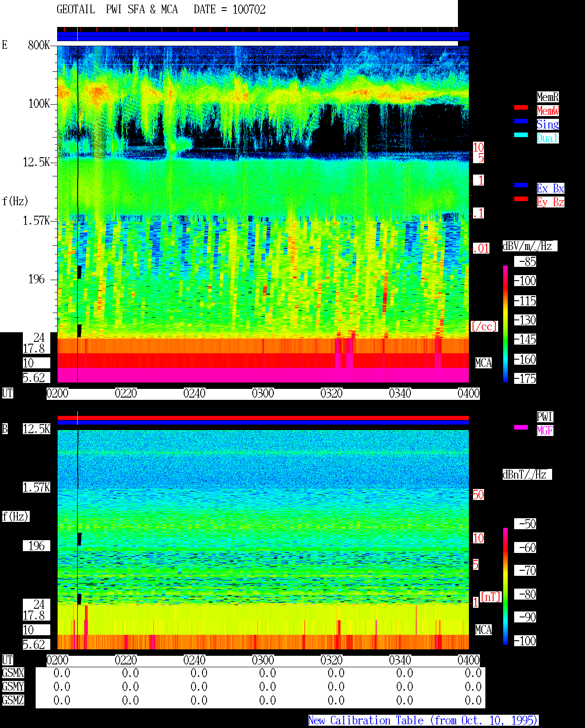Image resolution: width=585 pixels, height=728 pixels.
Task: Open the New Calibration Table link
Action: click(423, 720)
